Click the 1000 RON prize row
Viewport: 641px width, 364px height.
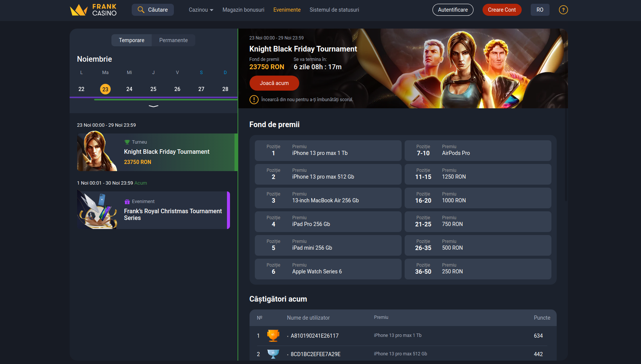pos(478,198)
